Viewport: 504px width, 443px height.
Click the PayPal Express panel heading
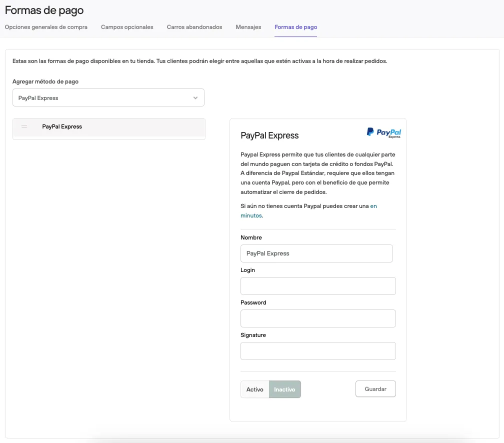[x=269, y=135]
